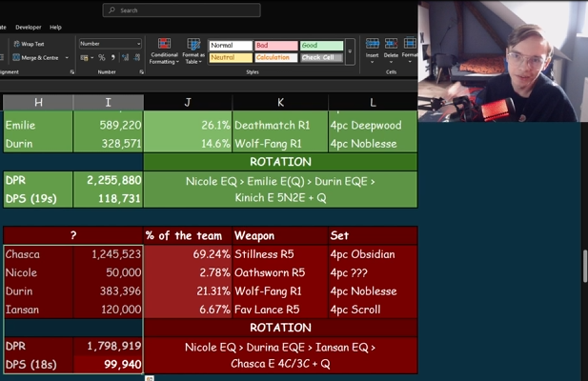Screen dimensions: 588x381
Task: Click the Insert cells icon
Action: click(x=372, y=44)
